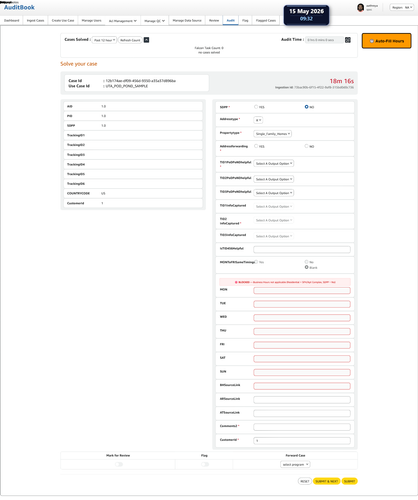Open Manage Data Source tab
The width and height of the screenshot is (418, 500).
[x=187, y=20]
